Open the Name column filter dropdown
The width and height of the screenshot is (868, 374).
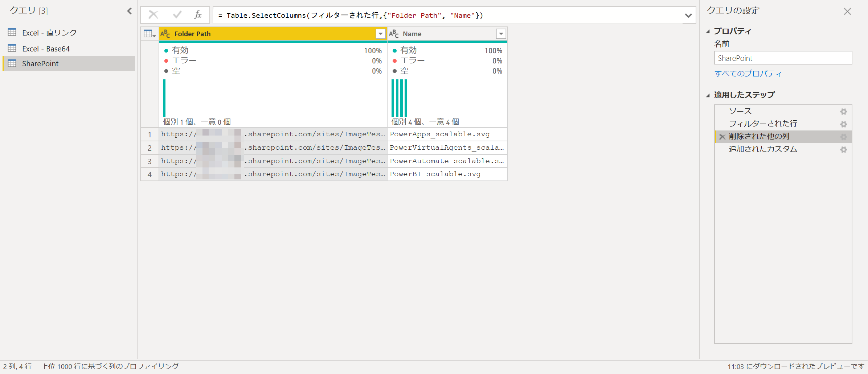pyautogui.click(x=501, y=34)
